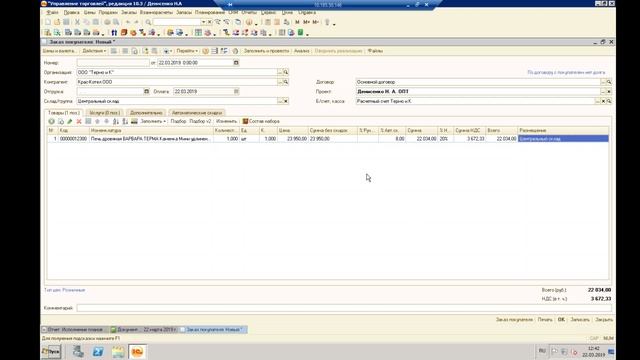Click the green Add row icon in goods table
Viewport: 640px width, 360px height.
[x=51, y=121]
